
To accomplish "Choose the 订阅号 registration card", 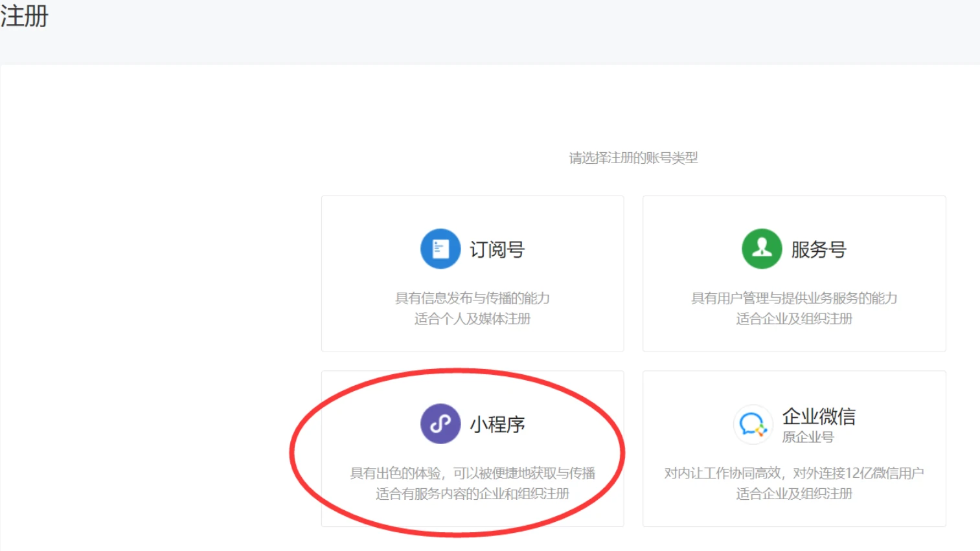I will (472, 273).
